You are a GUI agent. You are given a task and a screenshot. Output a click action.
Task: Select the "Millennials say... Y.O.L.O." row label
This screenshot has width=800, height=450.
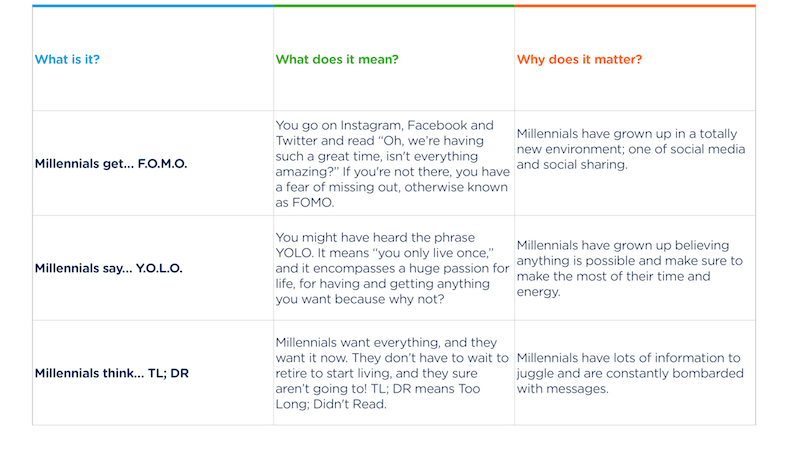110,268
